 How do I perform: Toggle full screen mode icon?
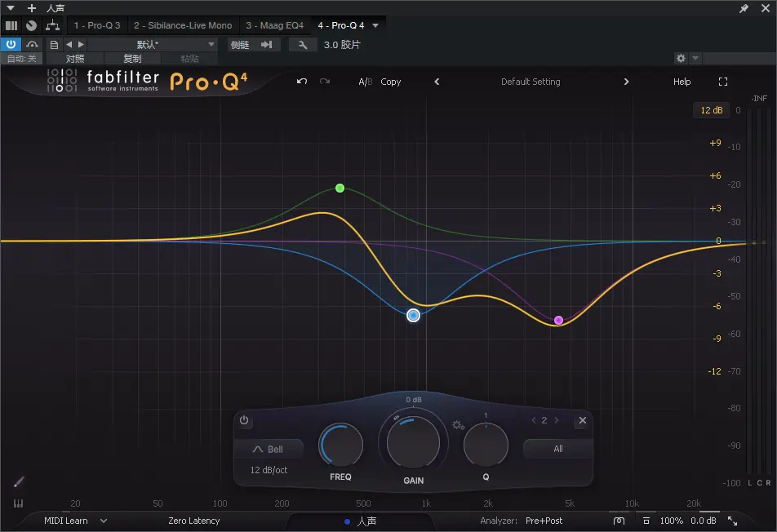(x=723, y=82)
